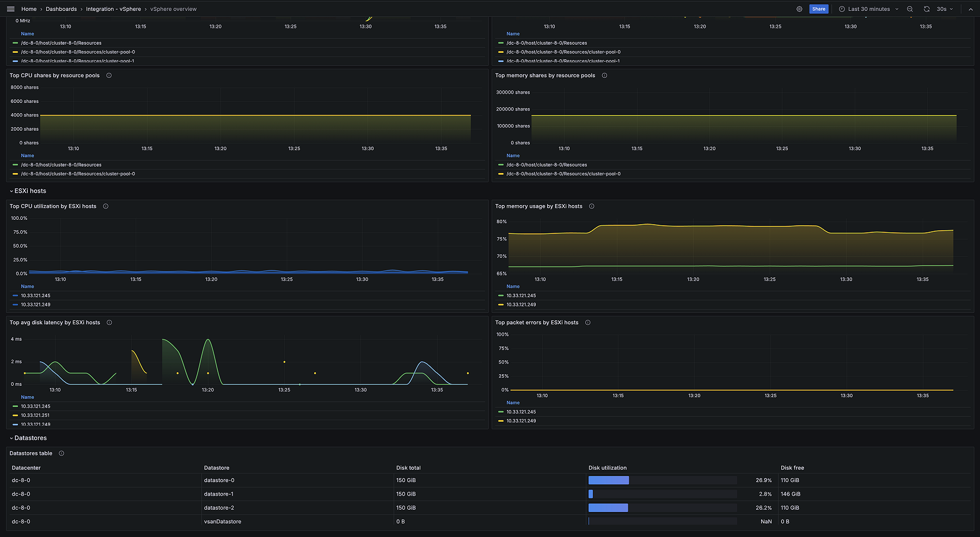Click the refresh dashboard icon

click(x=926, y=9)
